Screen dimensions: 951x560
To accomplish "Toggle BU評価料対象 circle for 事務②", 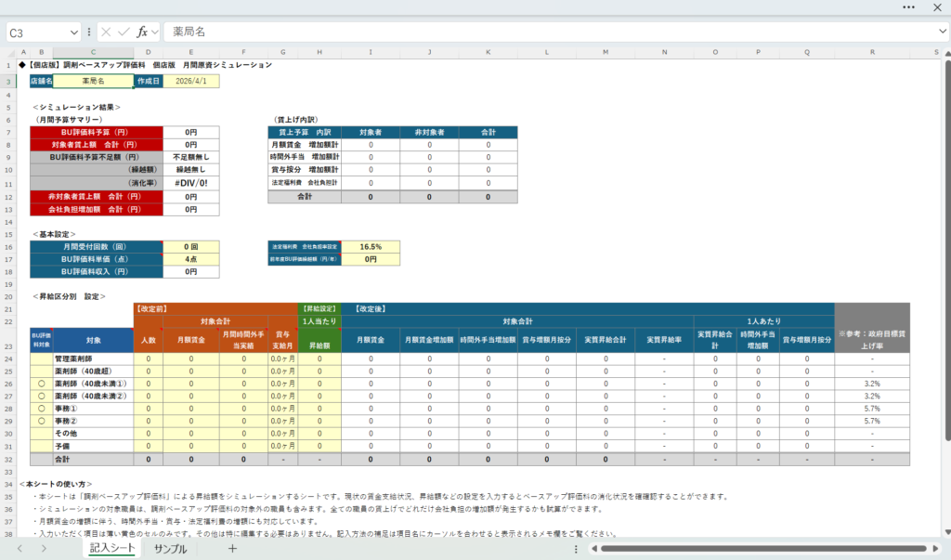I will (x=41, y=421).
